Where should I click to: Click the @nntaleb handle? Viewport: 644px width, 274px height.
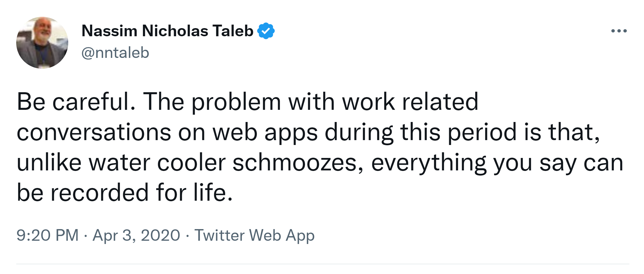click(x=115, y=52)
